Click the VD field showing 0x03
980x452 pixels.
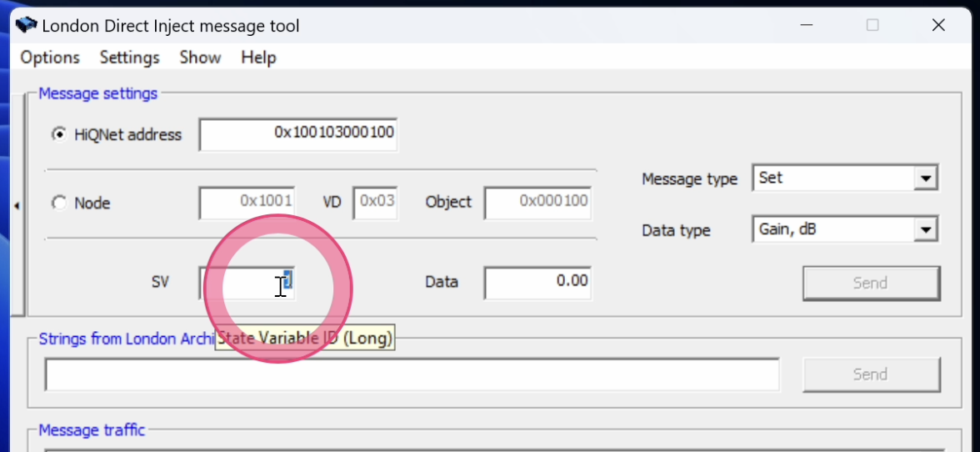(375, 202)
